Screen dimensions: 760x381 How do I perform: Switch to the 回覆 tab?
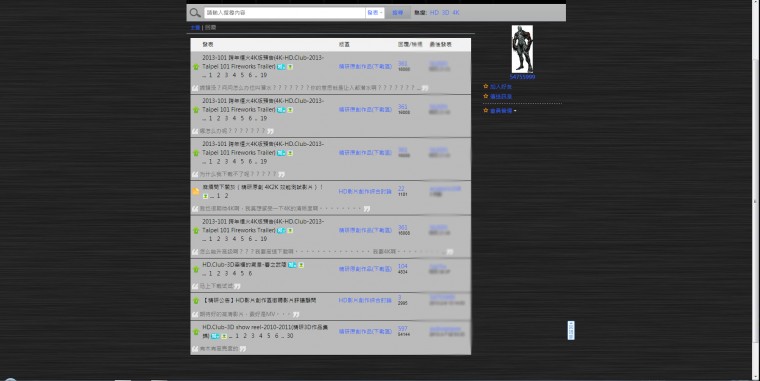click(210, 28)
